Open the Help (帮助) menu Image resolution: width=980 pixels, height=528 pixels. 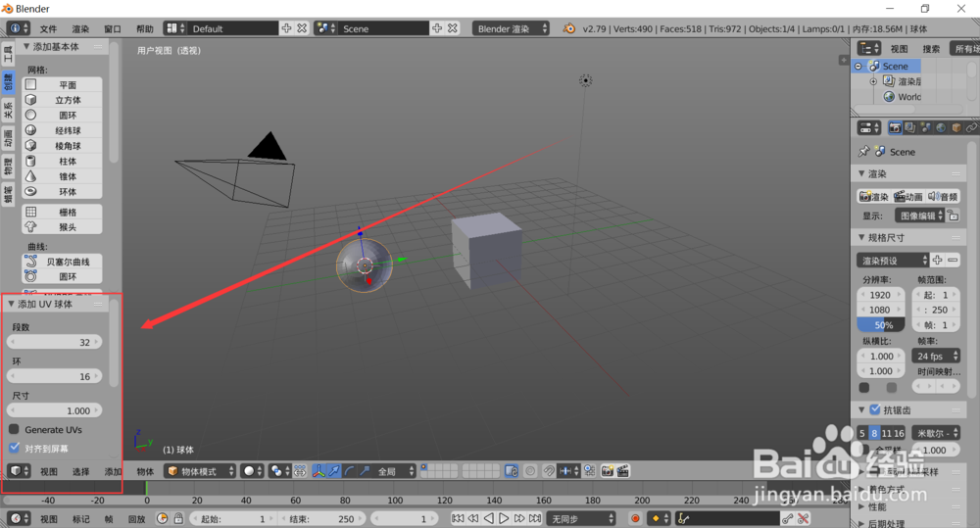145,29
